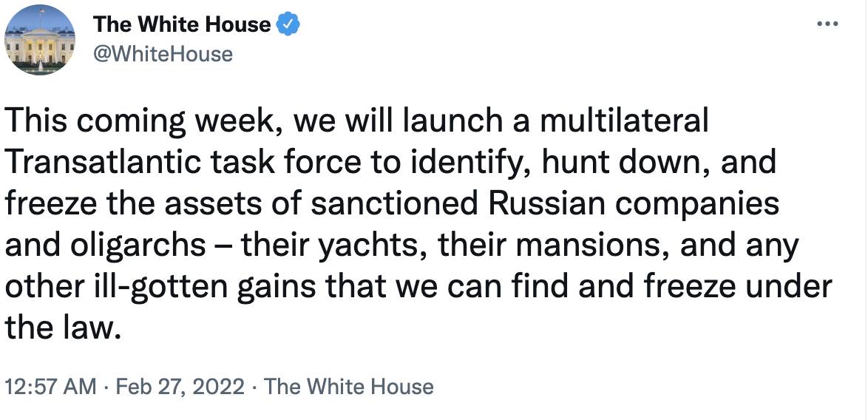This screenshot has width=868, height=420.
Task: Click the final words "the law."
Action: click(x=62, y=327)
